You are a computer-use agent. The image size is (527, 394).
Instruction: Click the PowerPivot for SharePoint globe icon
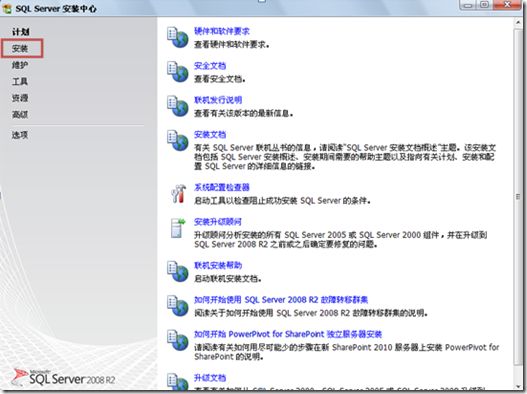pos(178,340)
